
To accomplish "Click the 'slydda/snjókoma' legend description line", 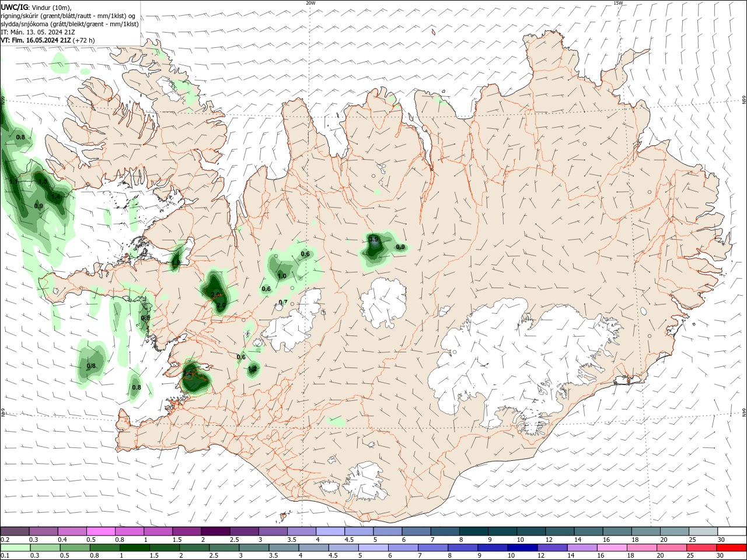I will [69, 24].
